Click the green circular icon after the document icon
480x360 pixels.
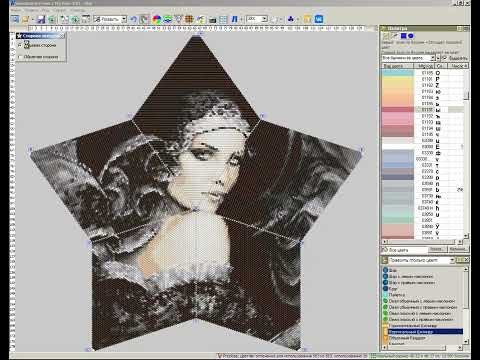(75, 19)
